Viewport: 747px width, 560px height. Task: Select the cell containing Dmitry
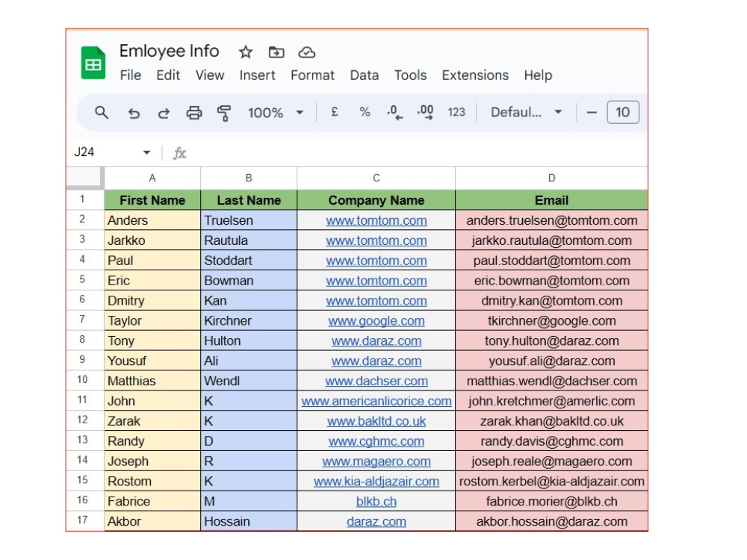152,300
